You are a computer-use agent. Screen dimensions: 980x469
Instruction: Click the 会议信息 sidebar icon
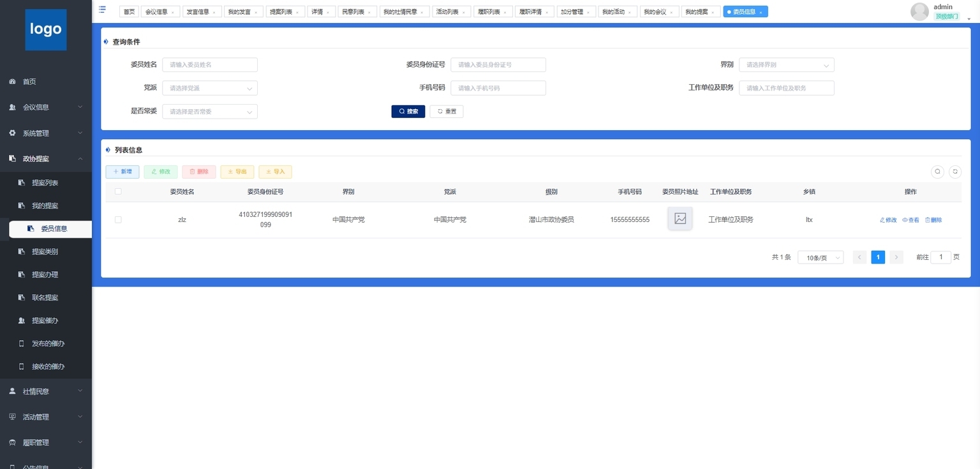pos(12,107)
